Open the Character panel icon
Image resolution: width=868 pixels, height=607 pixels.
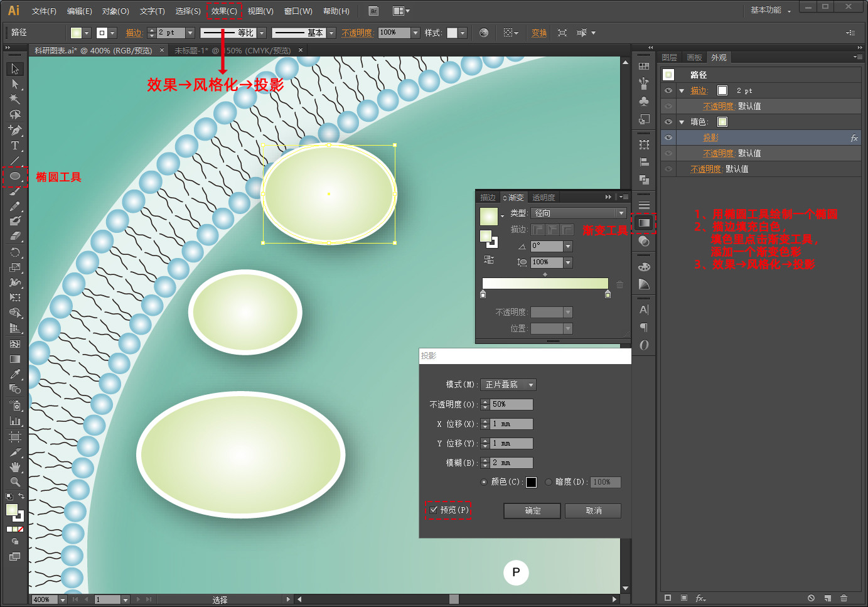(644, 310)
